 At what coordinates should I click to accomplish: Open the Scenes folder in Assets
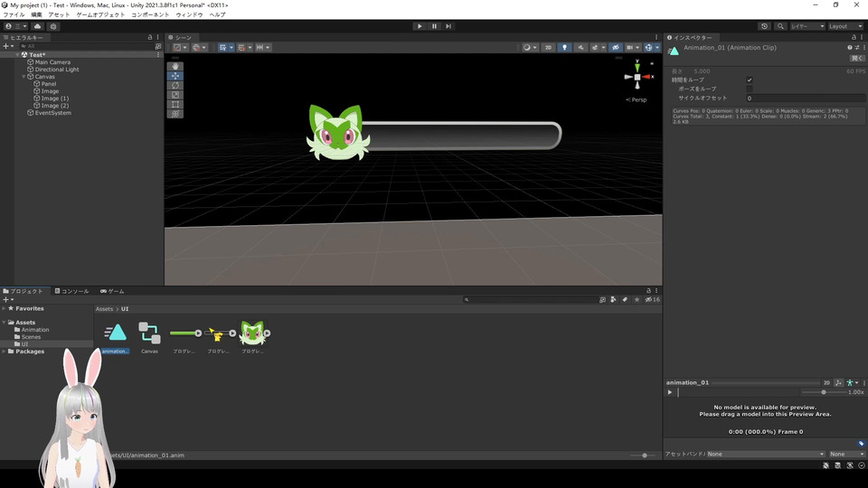[x=31, y=337]
